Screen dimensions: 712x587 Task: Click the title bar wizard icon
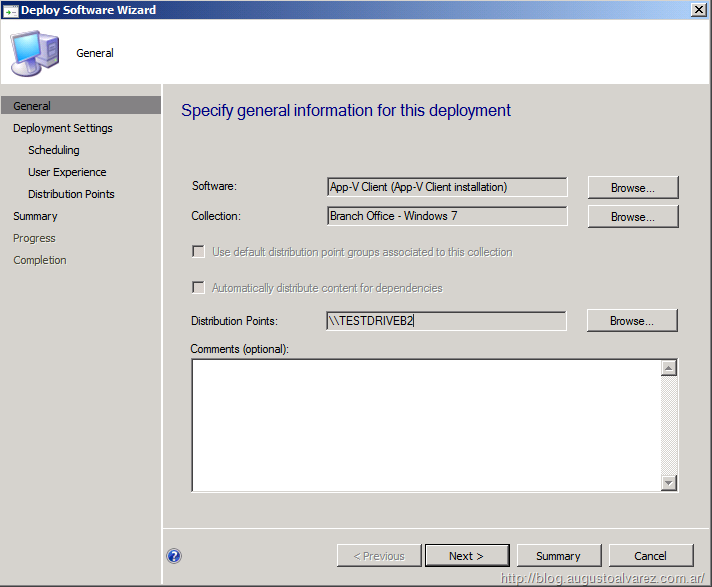pos(10,10)
